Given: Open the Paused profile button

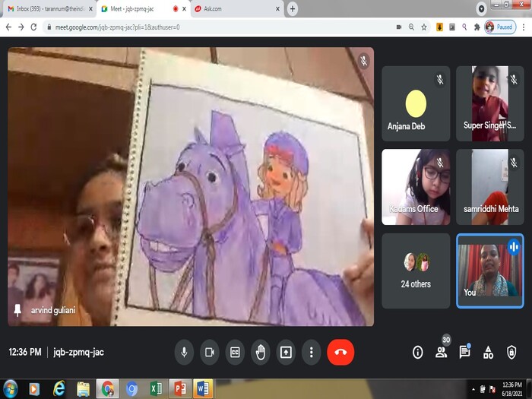Looking at the screenshot, I should click(500, 27).
